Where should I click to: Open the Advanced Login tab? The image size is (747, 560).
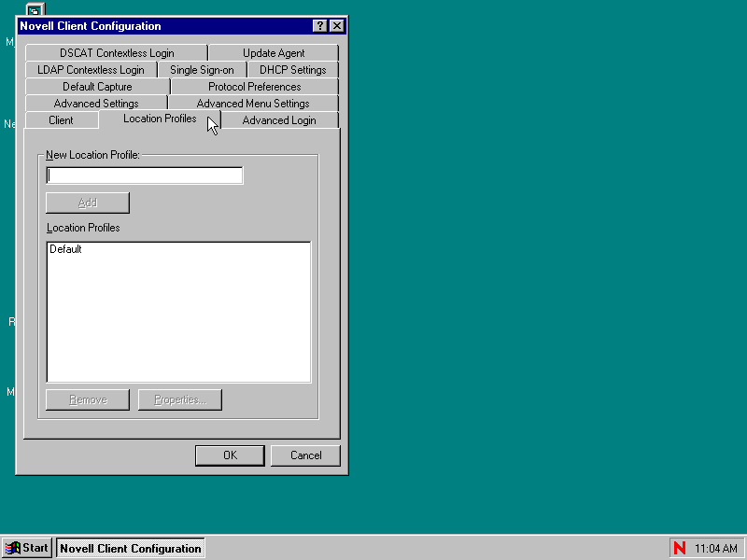click(x=279, y=120)
